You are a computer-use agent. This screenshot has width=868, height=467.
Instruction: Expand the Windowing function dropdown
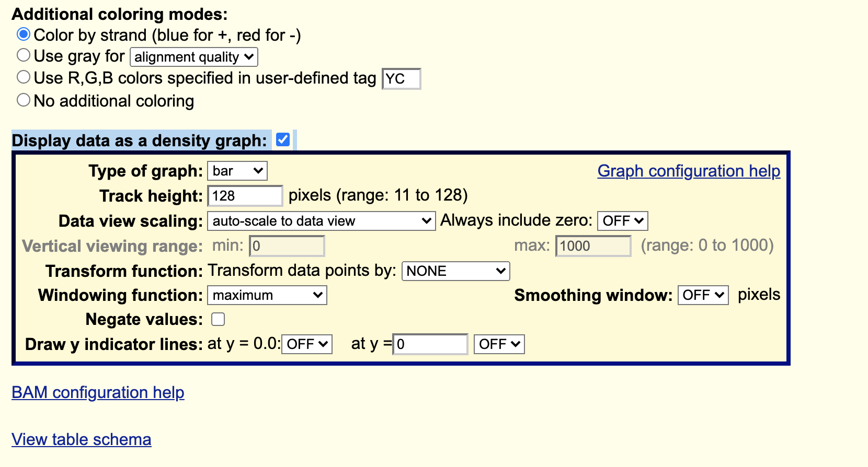pos(267,295)
